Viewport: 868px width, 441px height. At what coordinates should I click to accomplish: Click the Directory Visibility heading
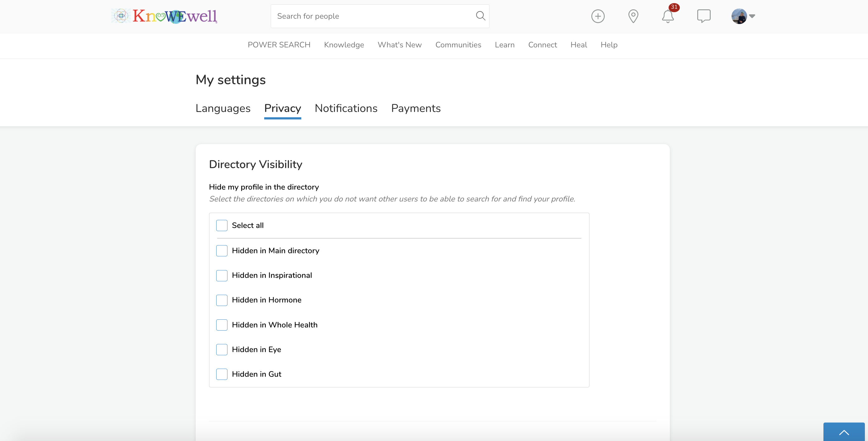coord(255,164)
